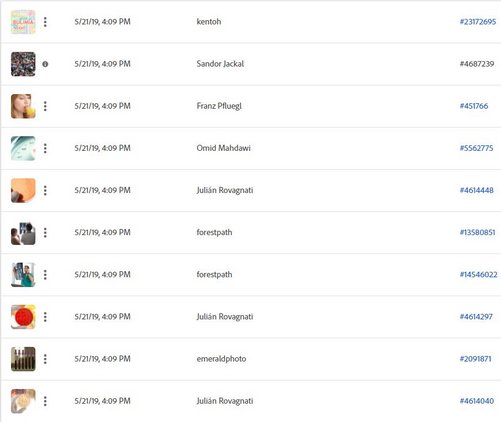Select the red plate thumbnail for #4614297
501x422 pixels.
[x=23, y=317]
